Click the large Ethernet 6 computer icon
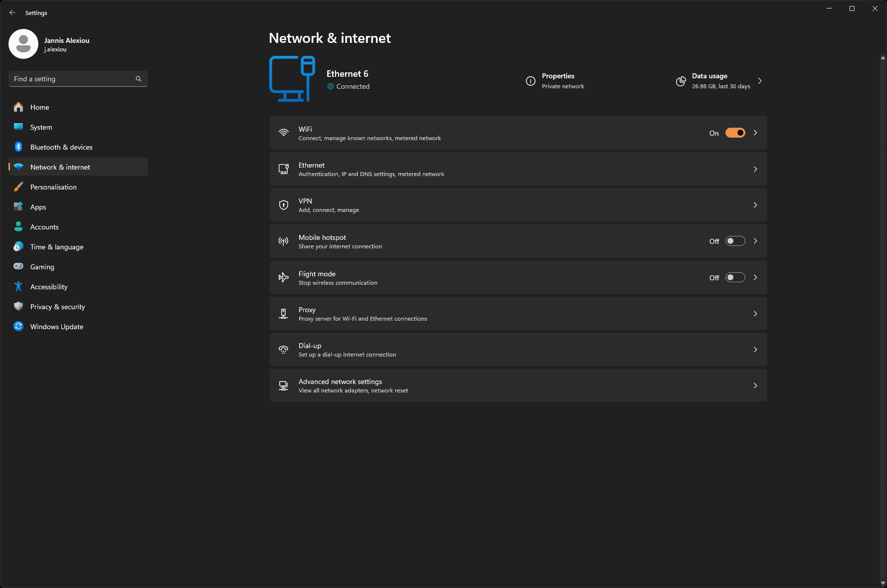Image resolution: width=887 pixels, height=588 pixels. (x=292, y=79)
